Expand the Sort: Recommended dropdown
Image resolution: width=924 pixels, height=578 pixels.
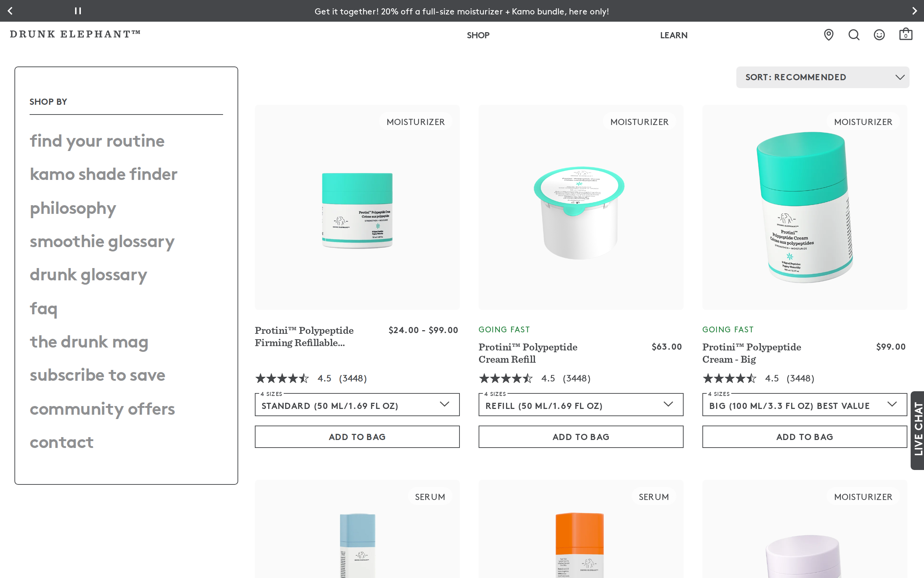[823, 77]
